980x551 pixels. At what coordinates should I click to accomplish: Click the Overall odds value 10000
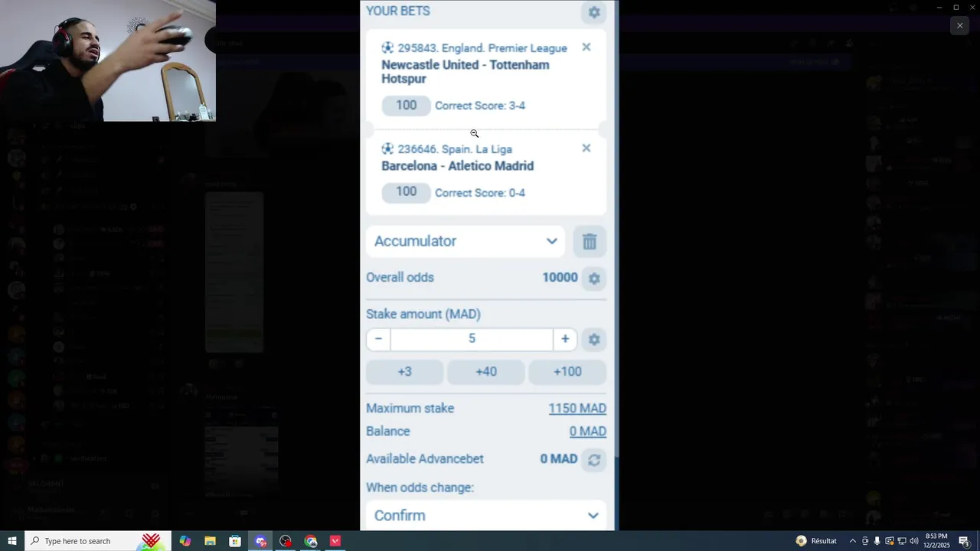point(560,278)
